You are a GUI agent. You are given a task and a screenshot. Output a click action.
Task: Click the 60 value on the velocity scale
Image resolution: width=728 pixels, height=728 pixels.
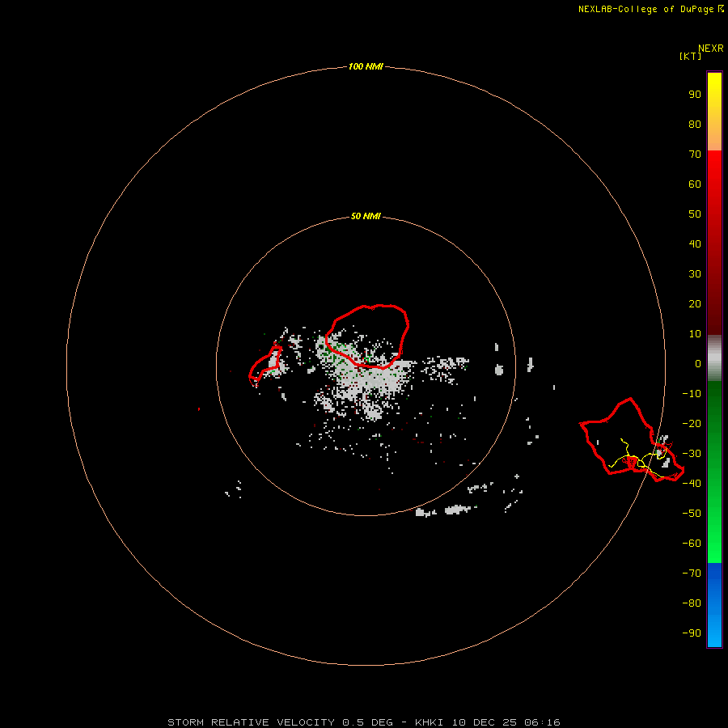pos(695,184)
